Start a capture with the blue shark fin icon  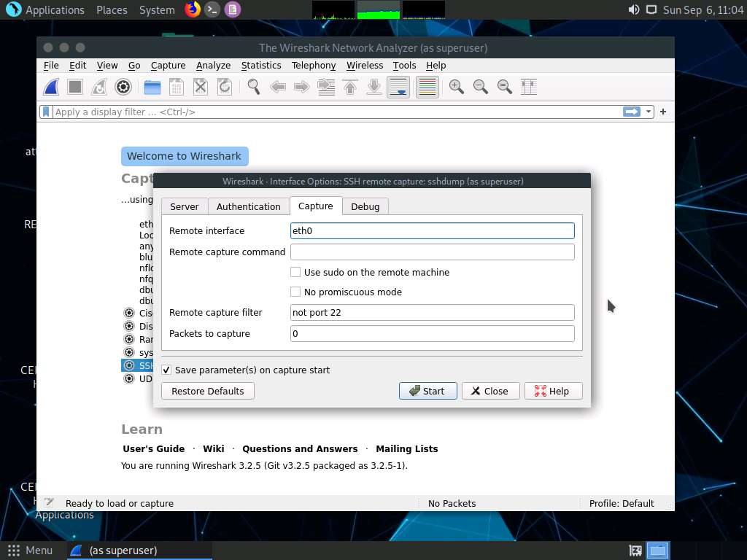pos(50,87)
